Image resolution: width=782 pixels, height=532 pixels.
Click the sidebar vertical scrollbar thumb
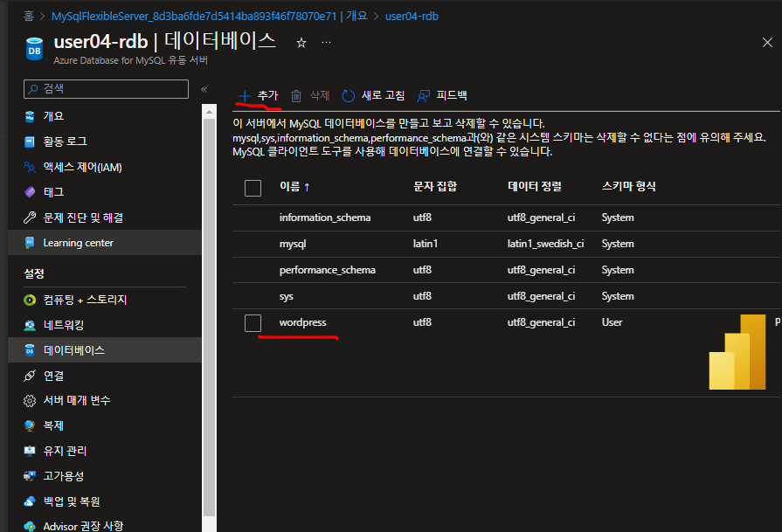(209, 317)
